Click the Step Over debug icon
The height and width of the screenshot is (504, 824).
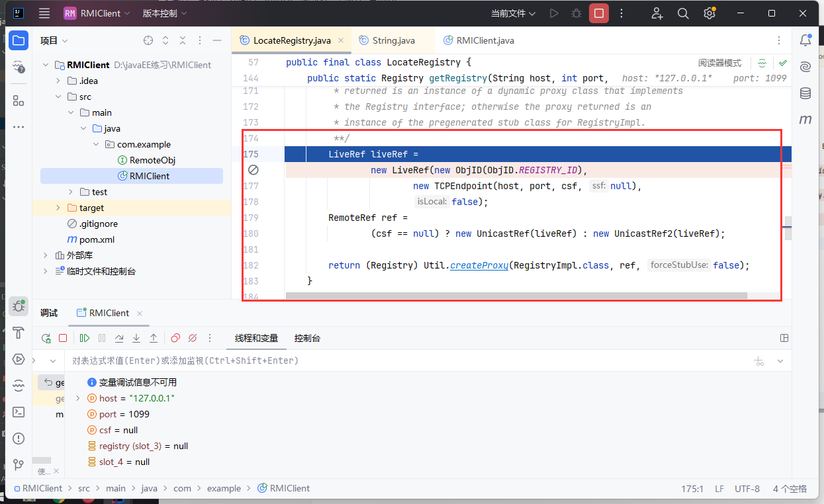point(119,338)
